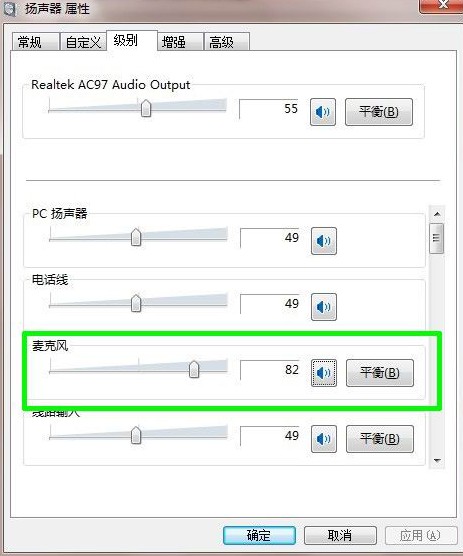Open 平衡(B) for 麦克风
Screen dimensions: 463x556
tap(380, 373)
